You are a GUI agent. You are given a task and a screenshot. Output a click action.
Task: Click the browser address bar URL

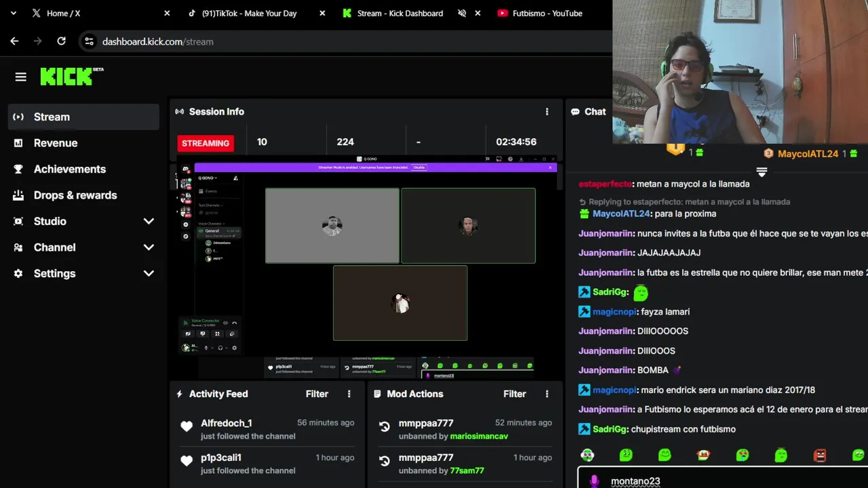158,41
